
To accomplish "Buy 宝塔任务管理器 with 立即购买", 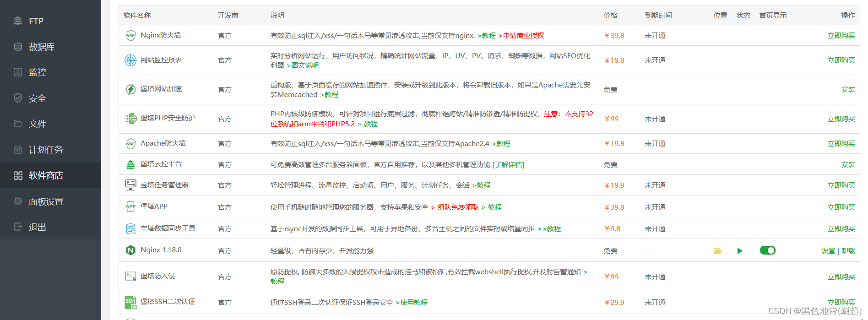I will pos(841,185).
